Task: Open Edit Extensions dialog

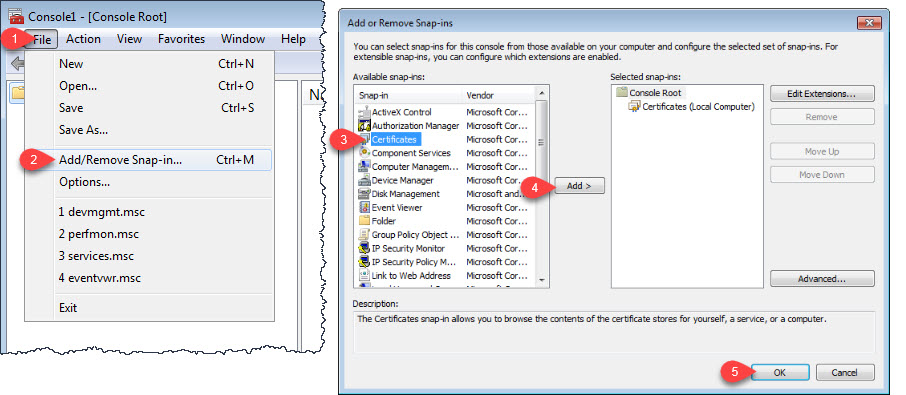Action: (822, 94)
